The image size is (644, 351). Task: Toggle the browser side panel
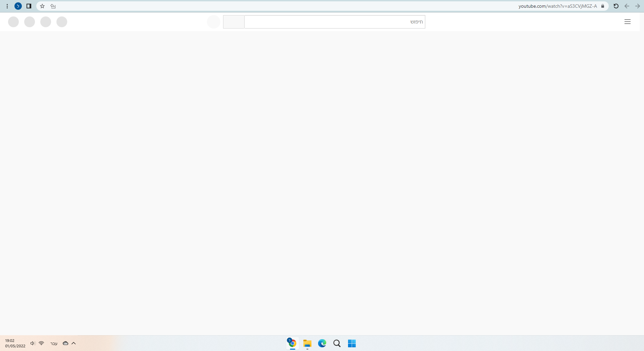[29, 6]
